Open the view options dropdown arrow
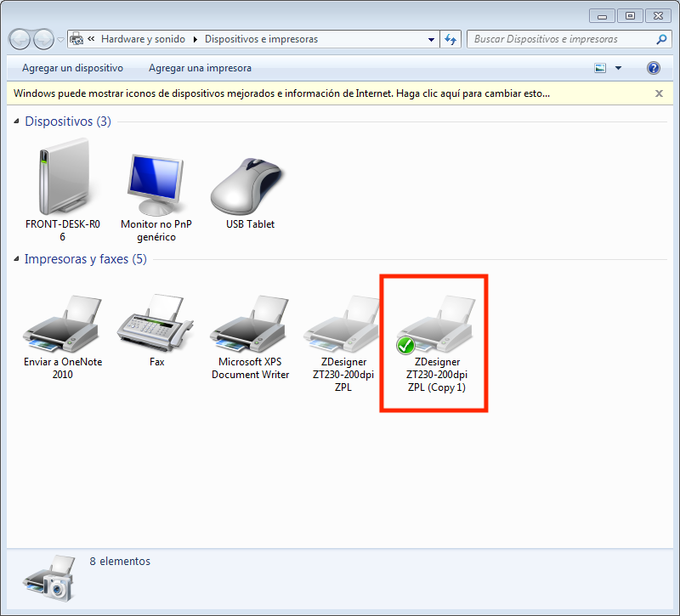Viewport: 680px width, 616px height. [x=618, y=68]
